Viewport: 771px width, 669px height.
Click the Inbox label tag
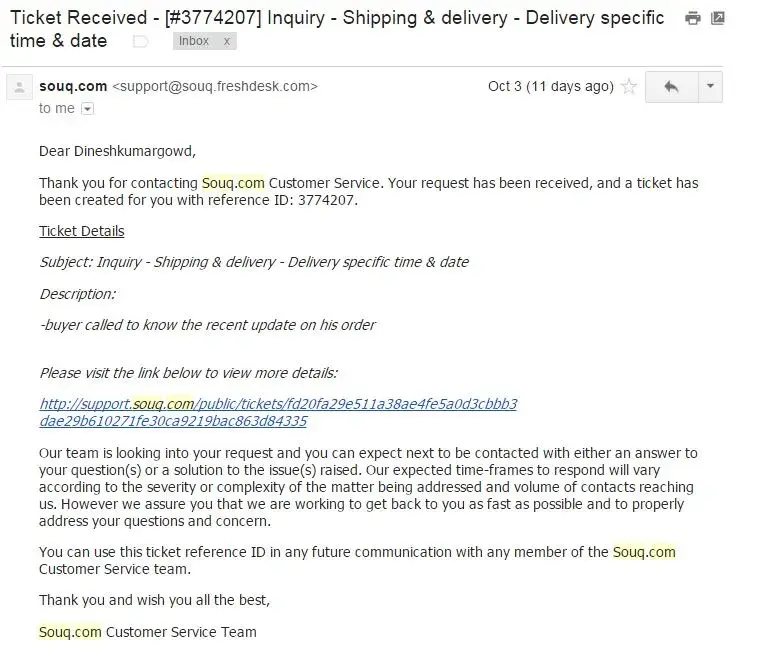click(194, 41)
